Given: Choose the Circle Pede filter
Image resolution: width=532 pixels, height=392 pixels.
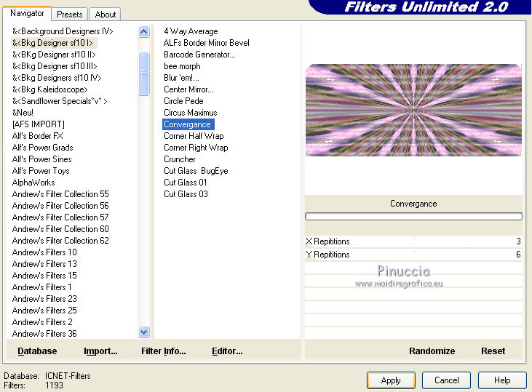Looking at the screenshot, I should (x=183, y=101).
